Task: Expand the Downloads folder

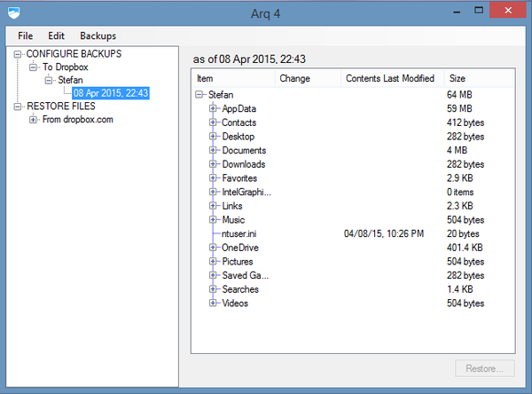Action: coord(213,164)
